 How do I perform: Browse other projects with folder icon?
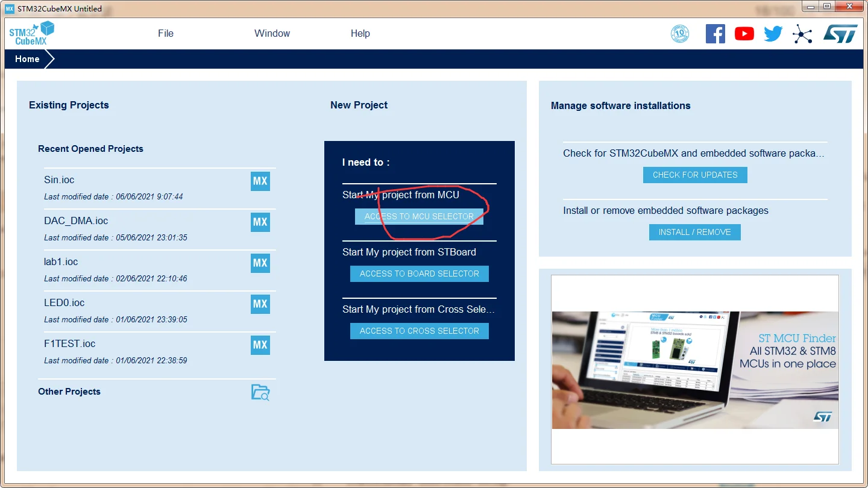(260, 392)
